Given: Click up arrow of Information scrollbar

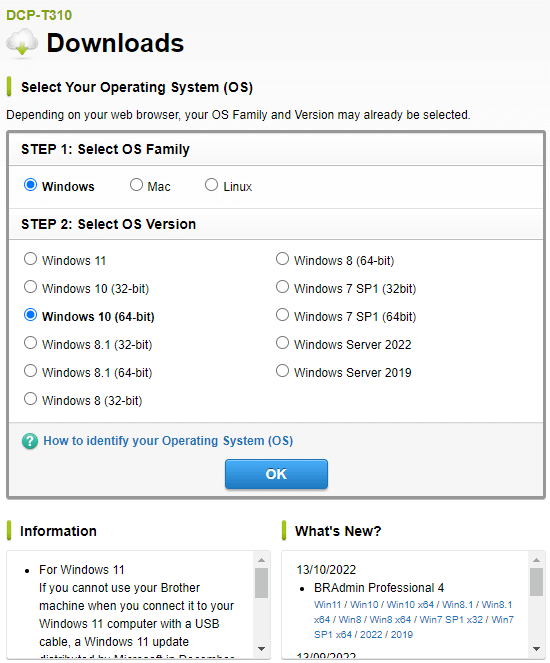Looking at the screenshot, I should pyautogui.click(x=261, y=560).
